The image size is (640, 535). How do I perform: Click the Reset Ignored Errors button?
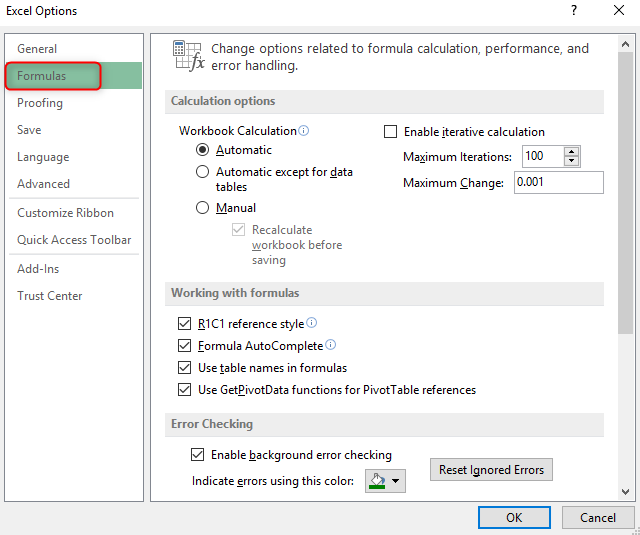491,470
